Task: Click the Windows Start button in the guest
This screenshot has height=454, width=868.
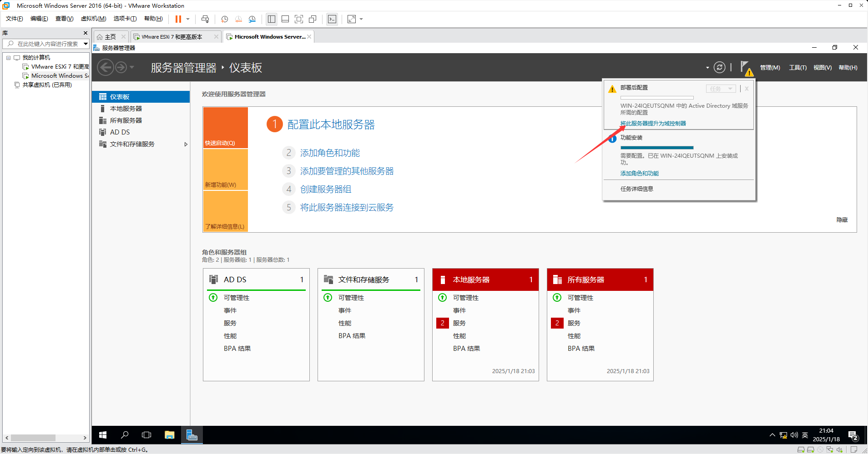Action: (x=103, y=435)
